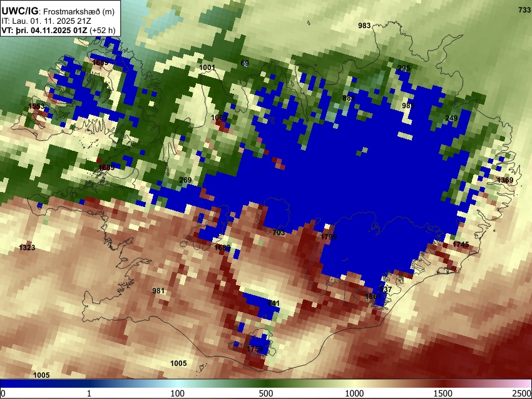Click the 1500 tick on the color scale

click(443, 393)
